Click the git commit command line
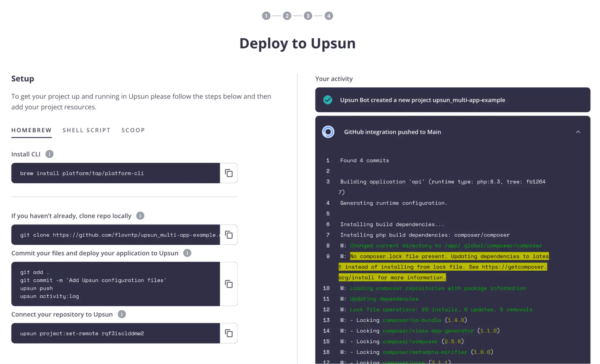Screen dimensions: 600x364 (x=93, y=280)
